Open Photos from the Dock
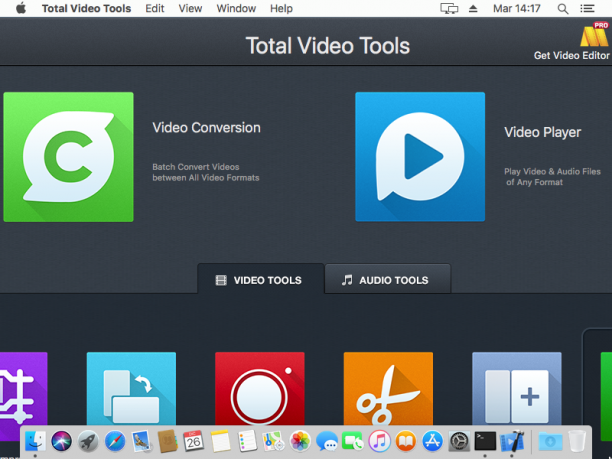 300,441
